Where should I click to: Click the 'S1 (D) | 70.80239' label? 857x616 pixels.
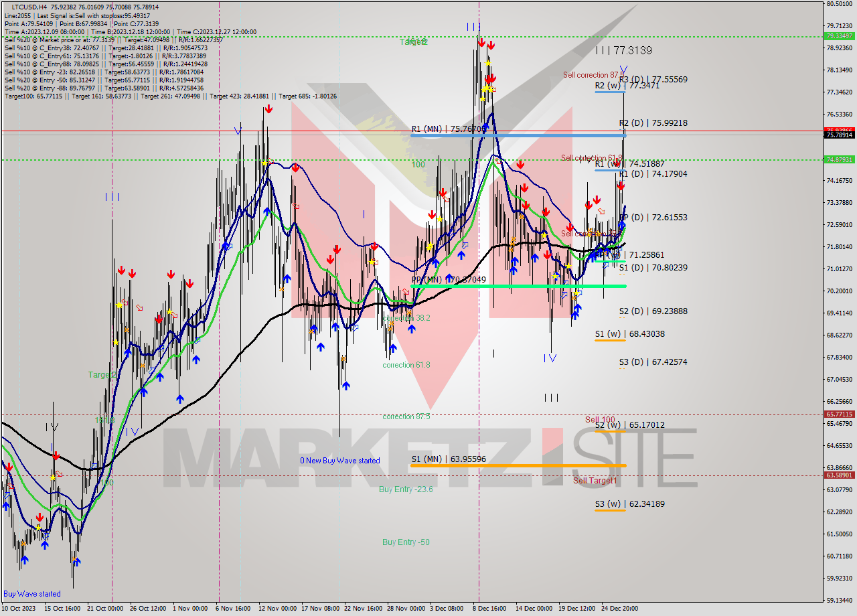[x=653, y=267]
